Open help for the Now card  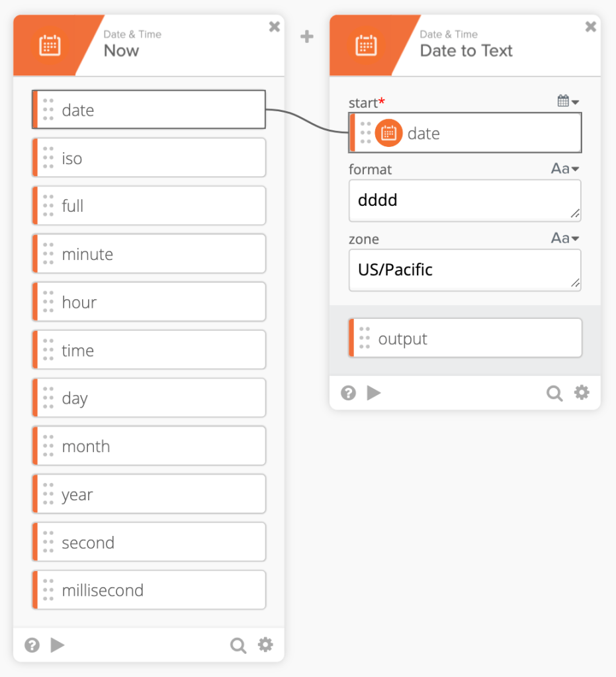point(32,645)
